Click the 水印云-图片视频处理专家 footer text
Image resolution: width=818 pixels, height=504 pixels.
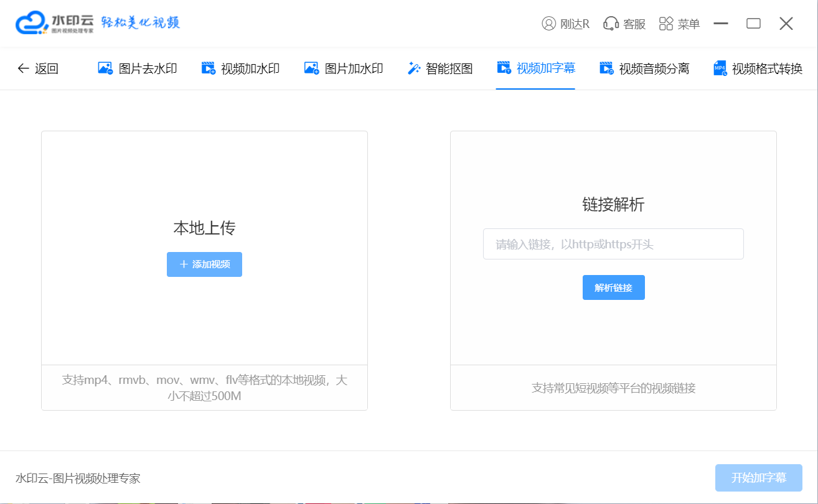(x=78, y=478)
